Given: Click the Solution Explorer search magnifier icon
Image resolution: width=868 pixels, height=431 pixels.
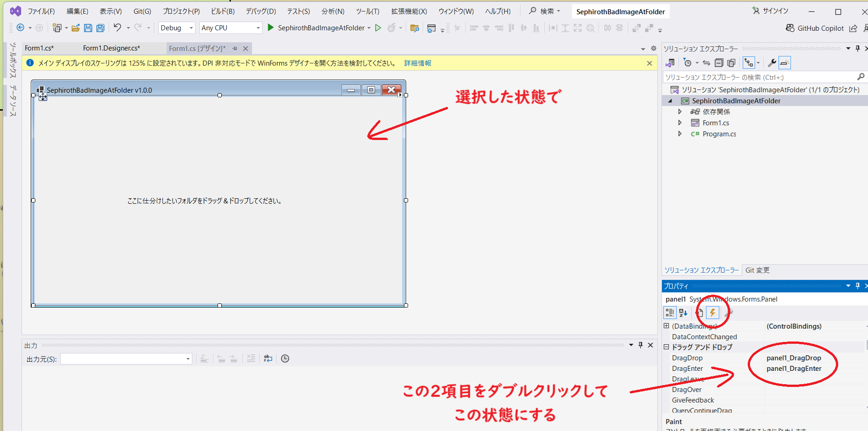Looking at the screenshot, I should [x=861, y=77].
